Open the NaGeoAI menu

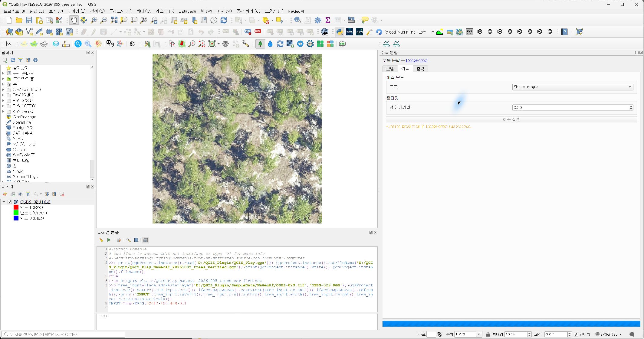click(x=295, y=11)
